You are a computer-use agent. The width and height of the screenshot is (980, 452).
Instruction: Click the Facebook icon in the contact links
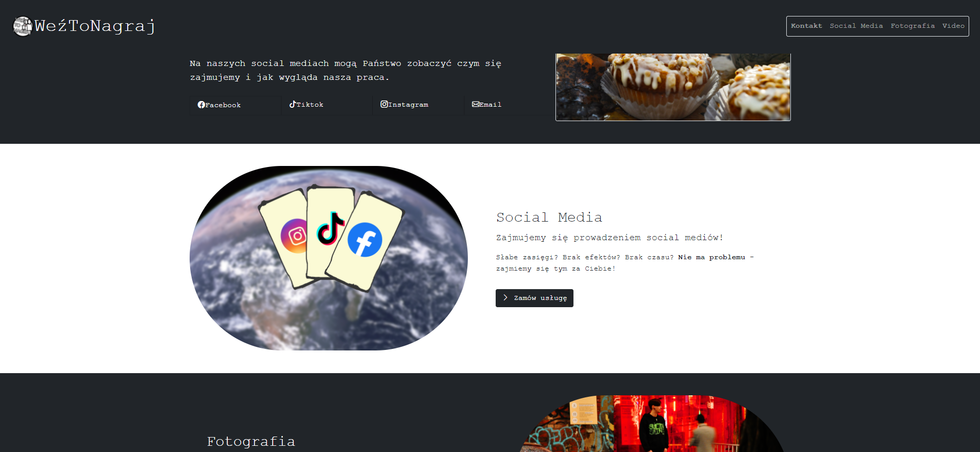click(201, 105)
